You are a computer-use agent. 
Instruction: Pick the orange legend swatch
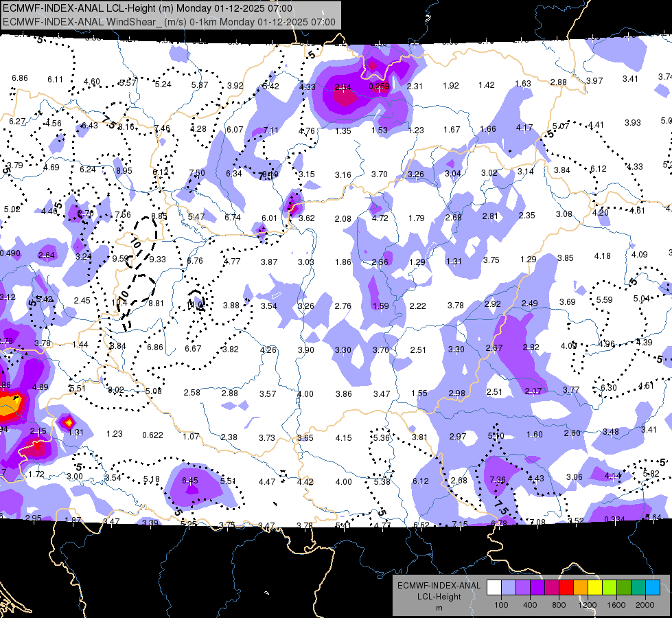point(581,587)
